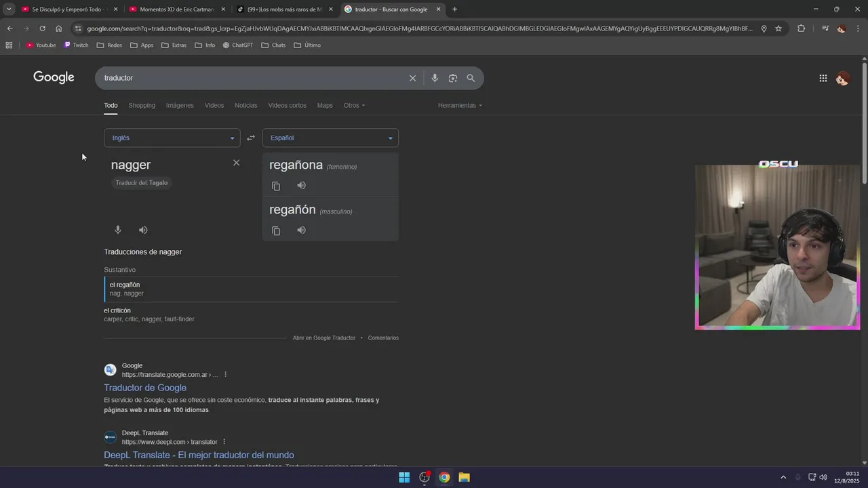868x488 pixels.
Task: Open a new browser tab
Action: [454, 9]
